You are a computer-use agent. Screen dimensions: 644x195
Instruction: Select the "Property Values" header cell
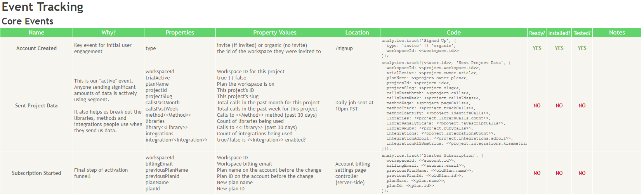[274, 33]
